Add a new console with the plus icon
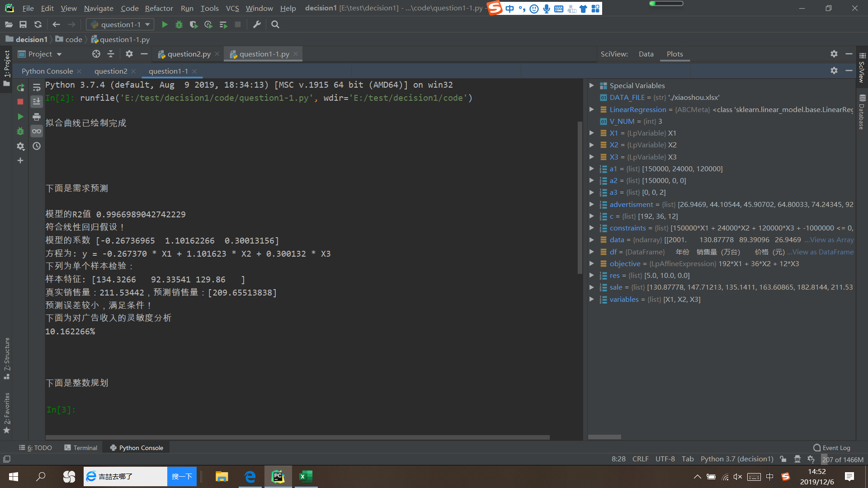The height and width of the screenshot is (488, 868). 20,160
